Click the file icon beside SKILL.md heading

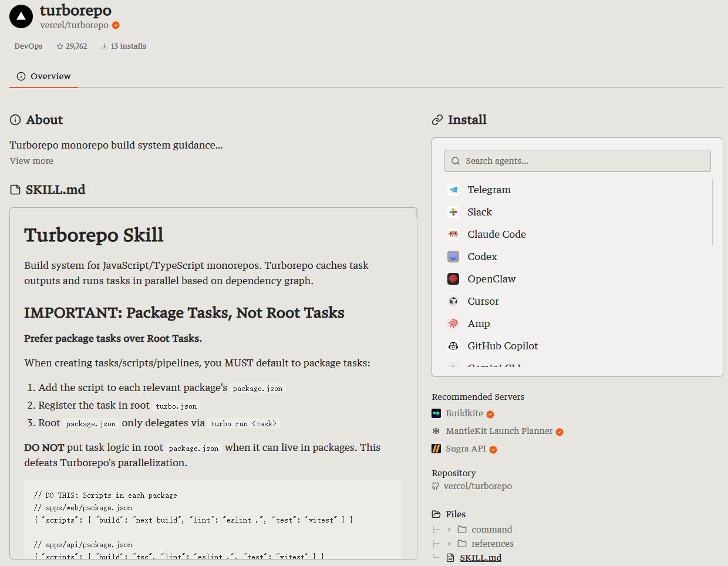coord(15,190)
